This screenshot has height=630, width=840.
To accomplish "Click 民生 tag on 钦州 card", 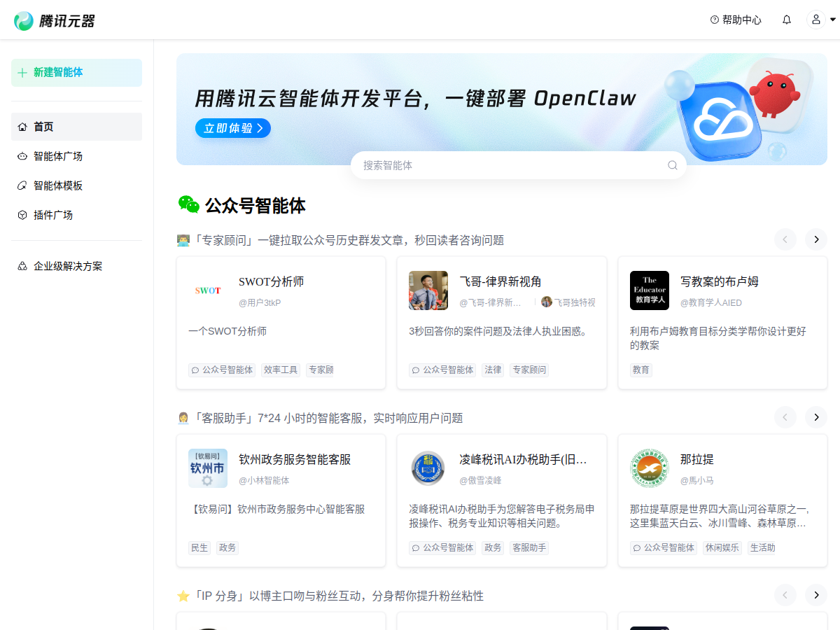I will point(199,547).
